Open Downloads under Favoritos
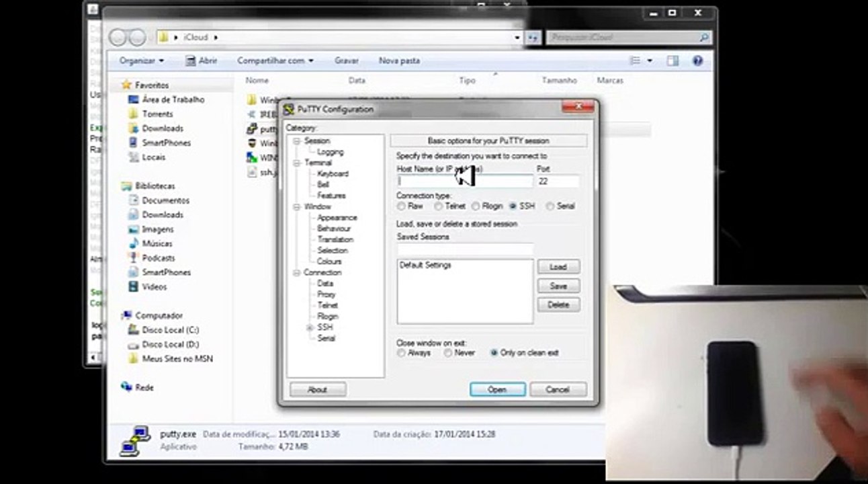This screenshot has height=484, width=868. [x=163, y=128]
